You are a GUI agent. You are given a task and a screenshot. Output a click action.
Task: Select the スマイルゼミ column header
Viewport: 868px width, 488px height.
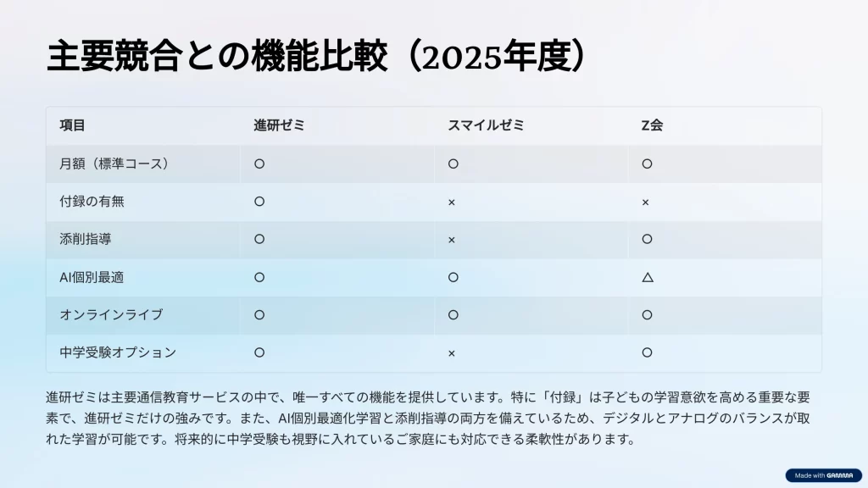pyautogui.click(x=486, y=125)
